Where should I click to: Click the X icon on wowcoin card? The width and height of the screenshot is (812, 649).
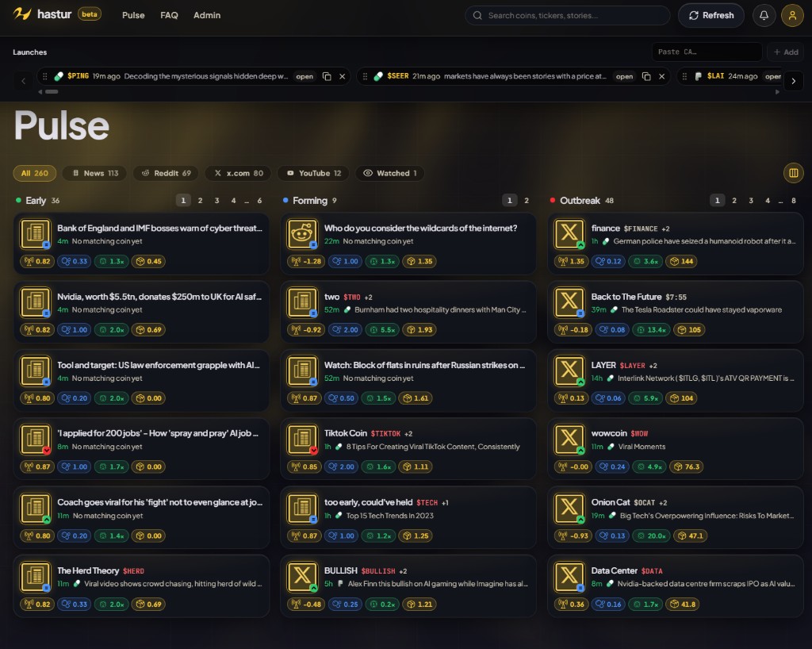click(569, 439)
